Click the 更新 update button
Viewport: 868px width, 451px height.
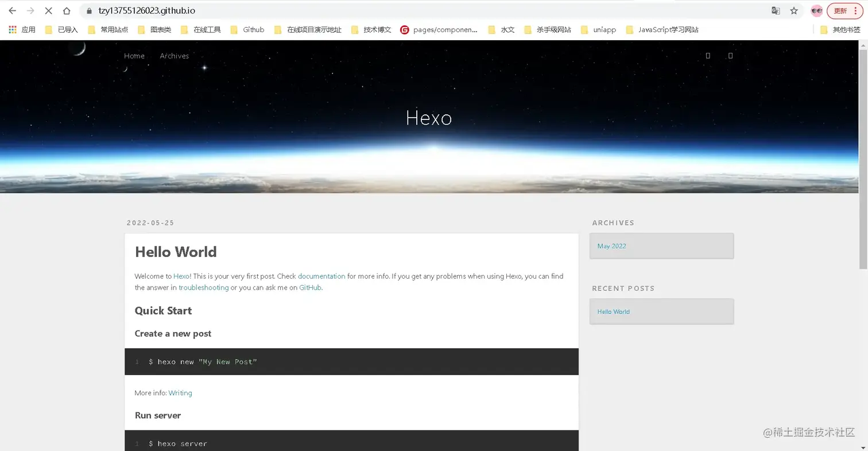coord(845,10)
